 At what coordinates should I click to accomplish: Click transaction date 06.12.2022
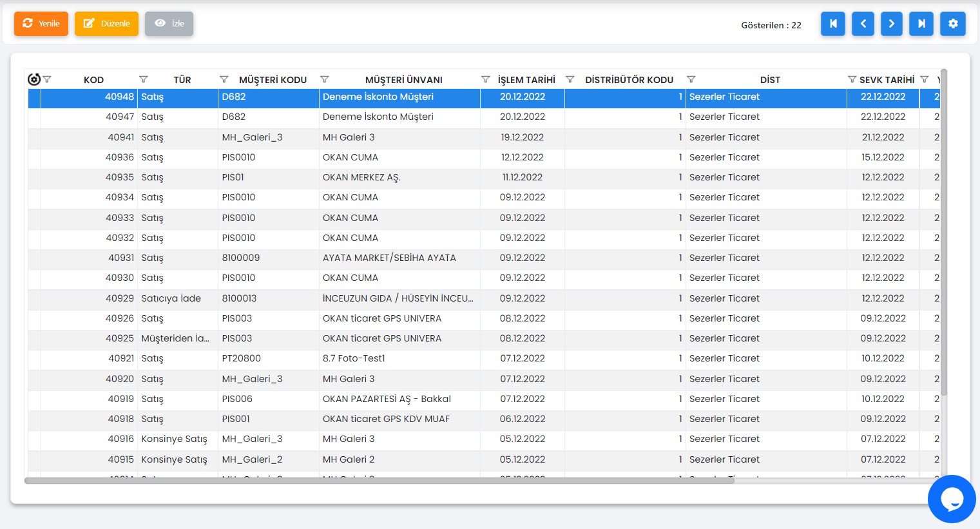tap(523, 419)
